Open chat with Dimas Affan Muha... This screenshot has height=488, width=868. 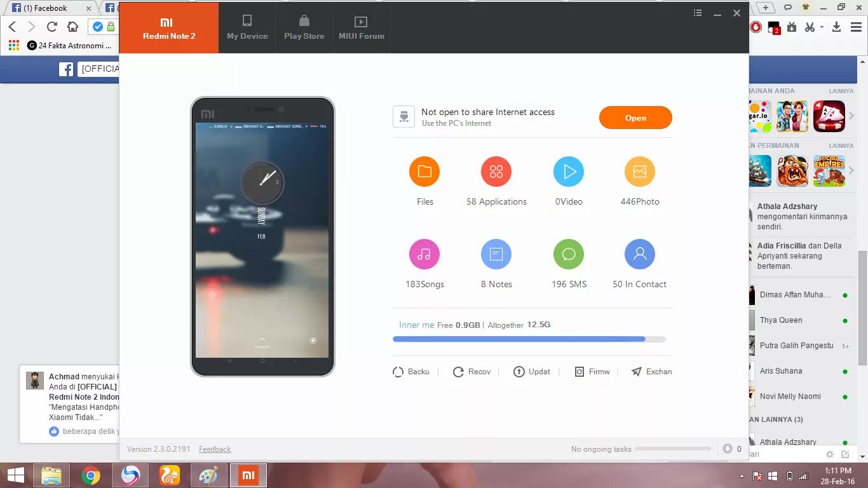(801, 295)
